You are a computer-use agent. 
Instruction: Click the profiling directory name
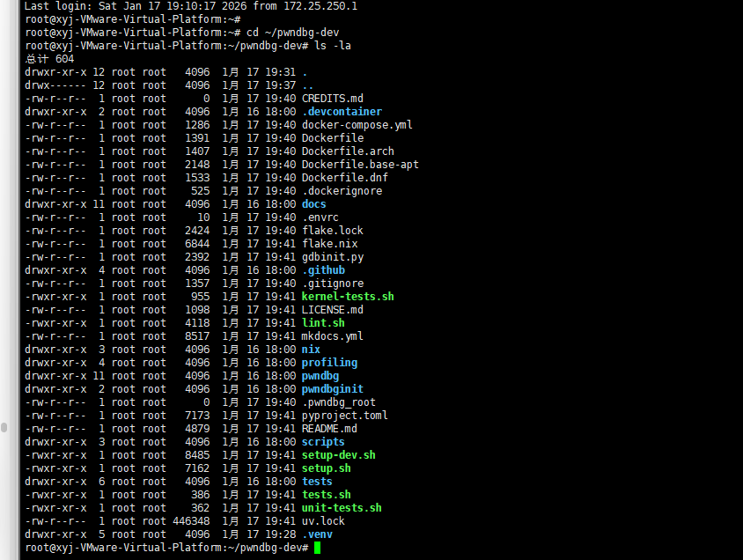[x=329, y=363]
